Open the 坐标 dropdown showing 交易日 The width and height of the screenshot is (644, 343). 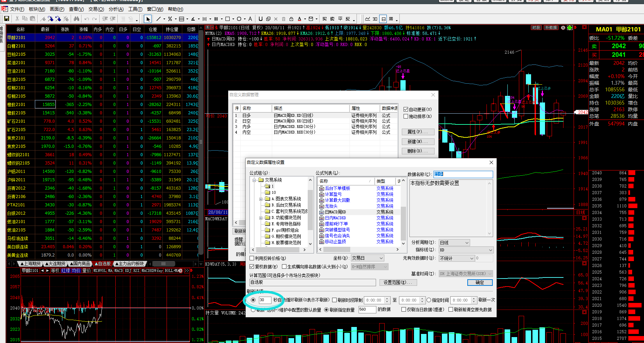click(x=367, y=258)
